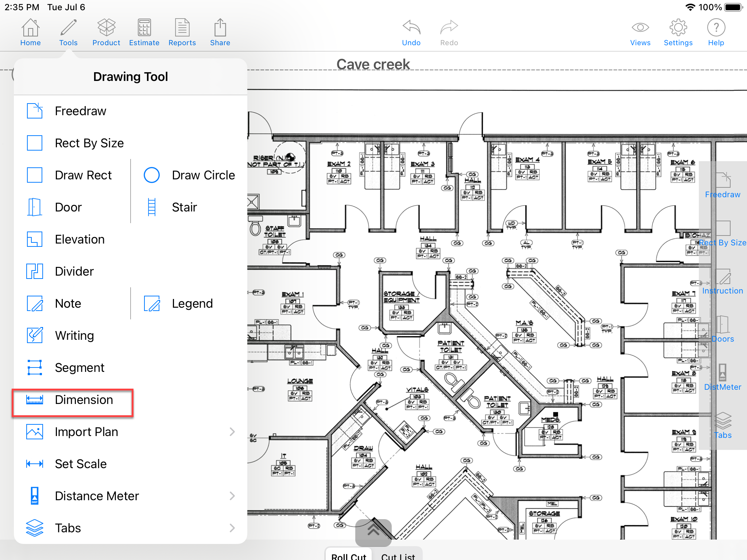Viewport: 747px width, 560px height.
Task: Pull up the bottom panel double-chevron handle
Action: coord(373,531)
